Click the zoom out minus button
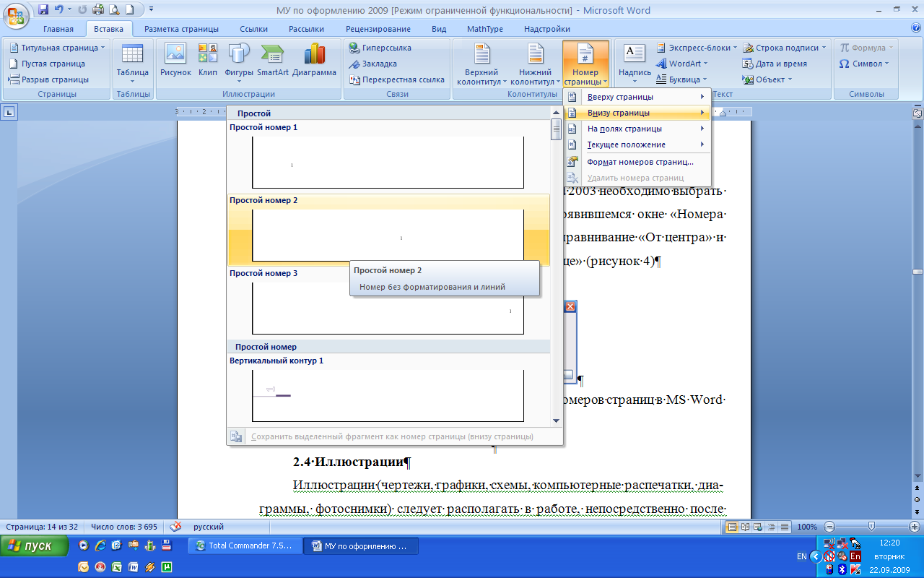Screen dimensions: 924x578 [x=830, y=527]
